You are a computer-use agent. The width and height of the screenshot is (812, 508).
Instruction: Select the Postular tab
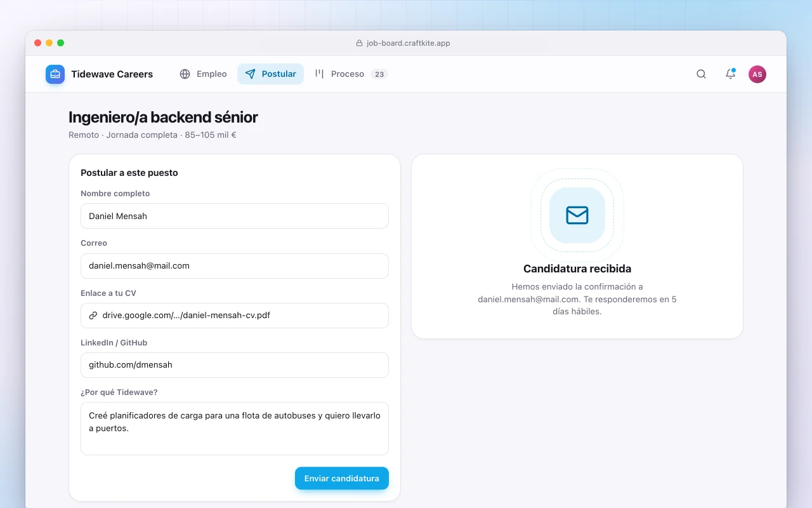271,74
